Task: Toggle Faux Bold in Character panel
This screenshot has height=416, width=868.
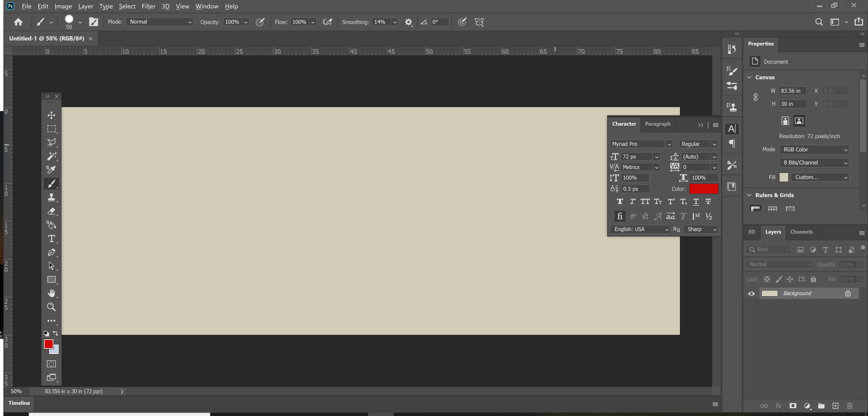Action: [x=619, y=202]
